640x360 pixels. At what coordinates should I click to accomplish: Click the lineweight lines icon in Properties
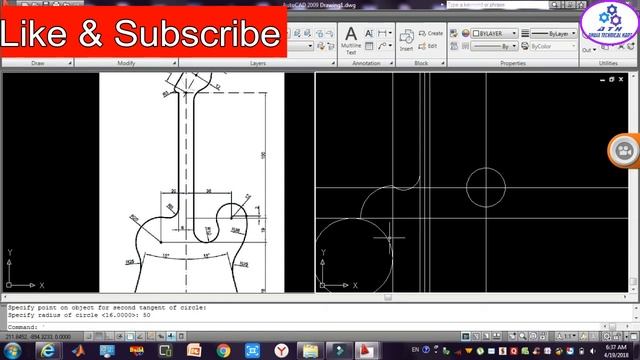coord(525,33)
